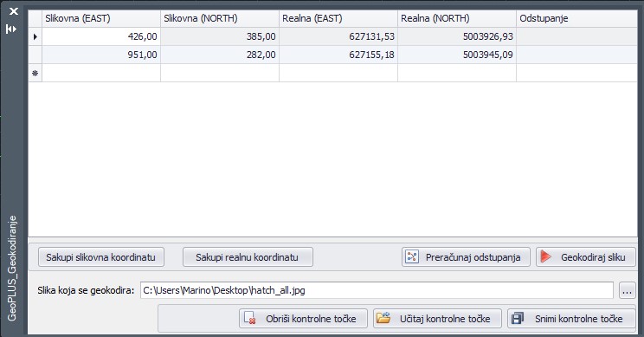The height and width of the screenshot is (337, 644).
Task: Select cell with value 385,00
Action: click(x=220, y=36)
